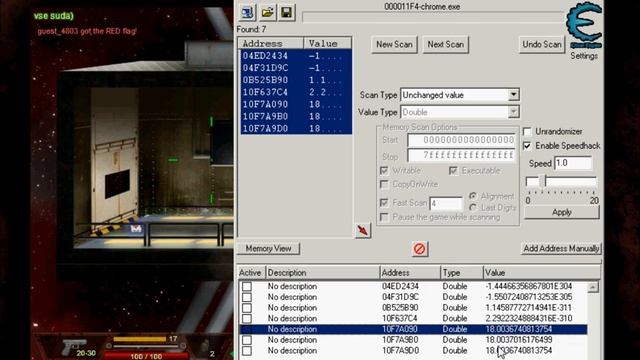Click the Undo Scan button
640x360 pixels.
tap(542, 44)
